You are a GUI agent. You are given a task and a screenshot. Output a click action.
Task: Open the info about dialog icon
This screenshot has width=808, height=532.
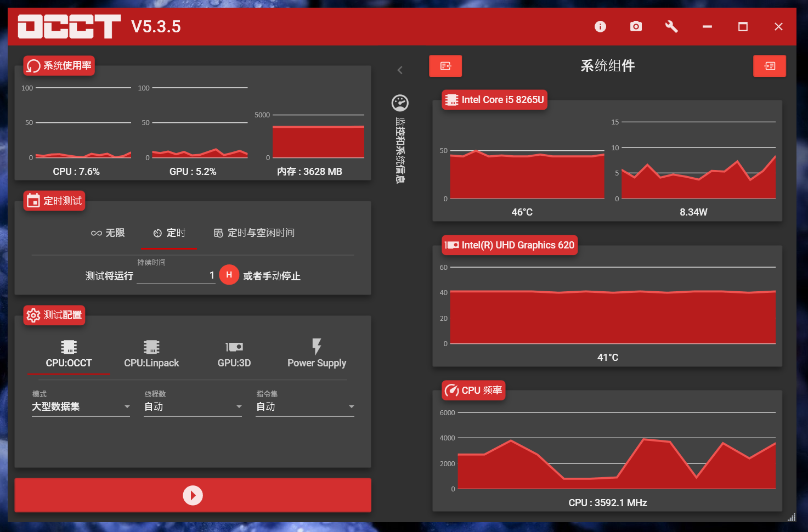[600, 26]
